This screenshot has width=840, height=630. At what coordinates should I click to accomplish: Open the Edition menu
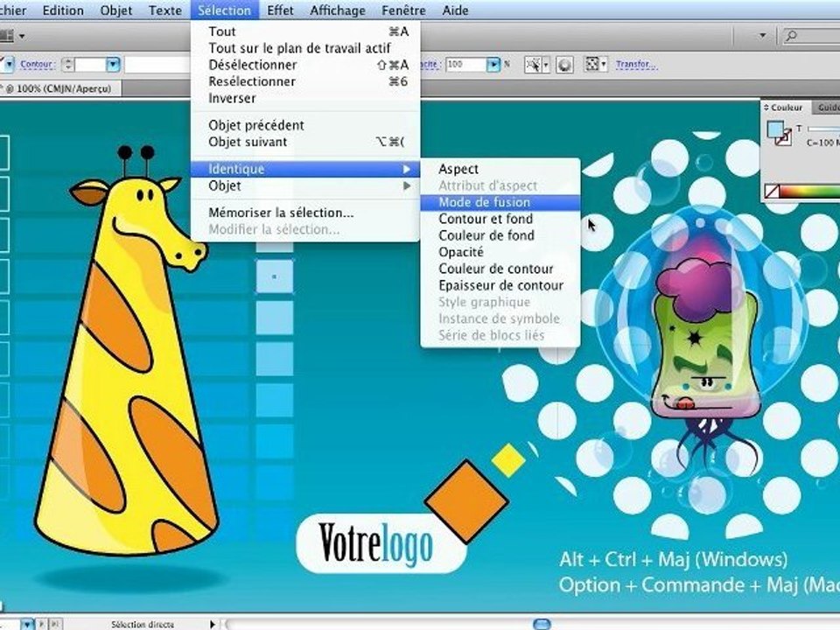[63, 10]
